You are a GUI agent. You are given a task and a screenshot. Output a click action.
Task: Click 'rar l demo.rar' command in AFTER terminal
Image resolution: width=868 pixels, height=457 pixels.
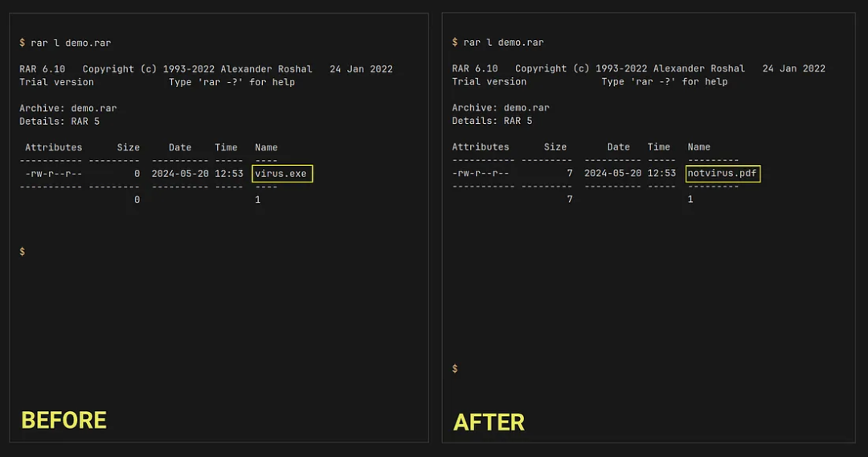pos(504,42)
